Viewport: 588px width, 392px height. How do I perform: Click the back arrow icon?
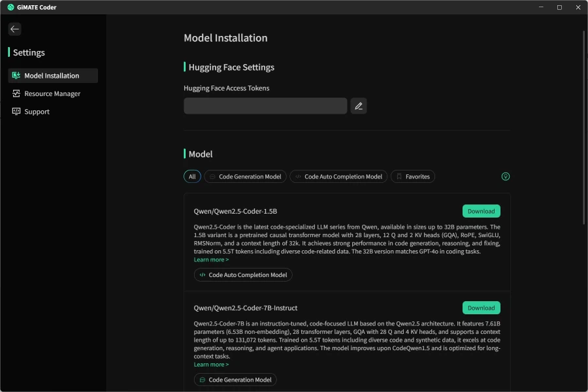pyautogui.click(x=14, y=29)
